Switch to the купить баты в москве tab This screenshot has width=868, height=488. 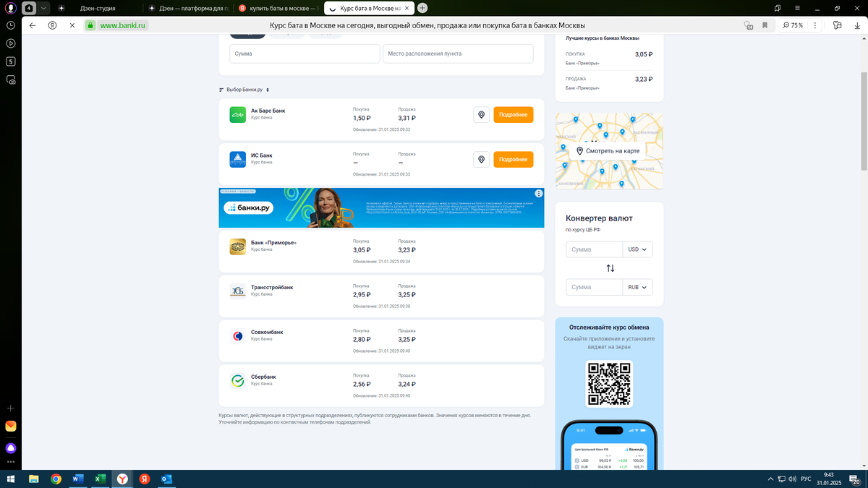pyautogui.click(x=278, y=8)
